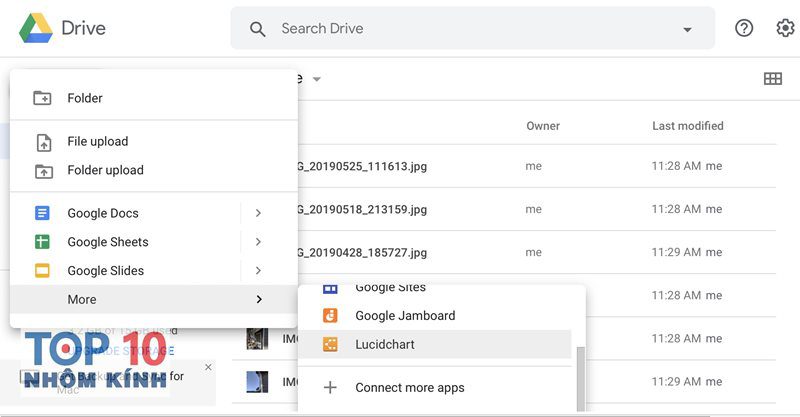Open the More menu entry
Image resolution: width=800 pixels, height=417 pixels.
(x=154, y=299)
